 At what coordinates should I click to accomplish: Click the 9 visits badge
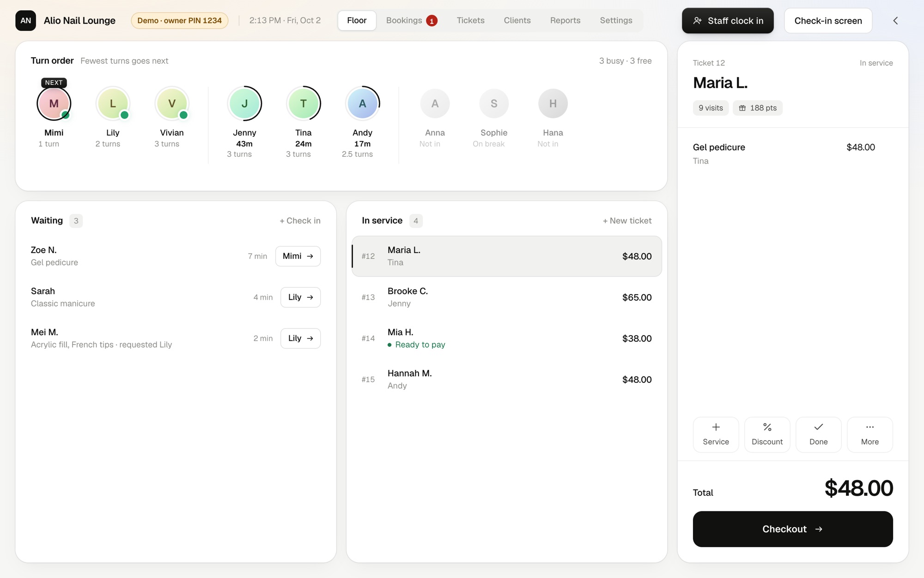tap(711, 108)
